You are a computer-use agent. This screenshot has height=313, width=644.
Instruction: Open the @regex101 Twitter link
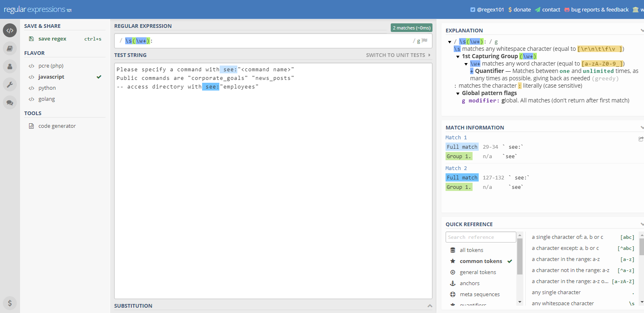pos(487,9)
